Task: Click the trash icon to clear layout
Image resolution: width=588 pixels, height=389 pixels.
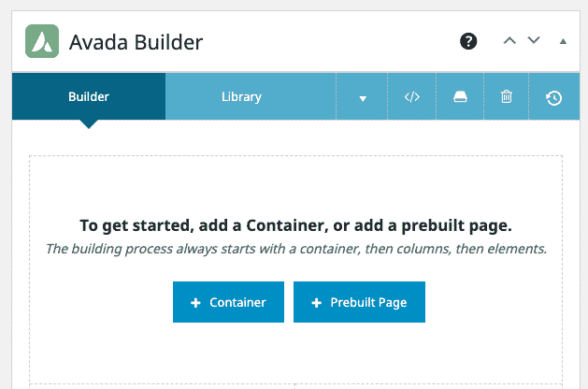Action: (507, 96)
